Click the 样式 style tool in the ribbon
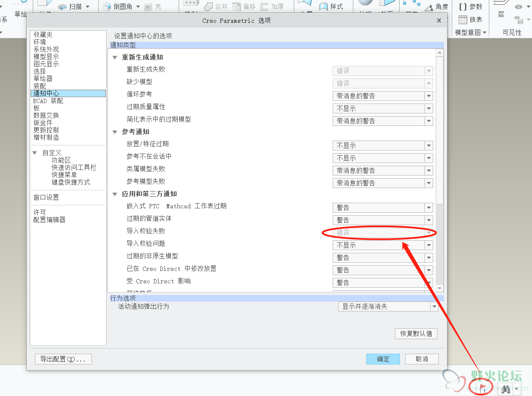 [331, 6]
